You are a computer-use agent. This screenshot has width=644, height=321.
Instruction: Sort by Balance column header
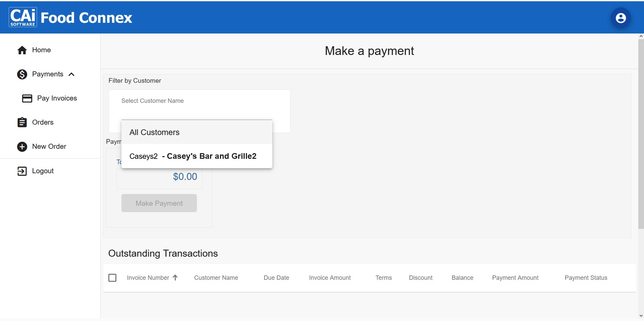[x=462, y=278]
